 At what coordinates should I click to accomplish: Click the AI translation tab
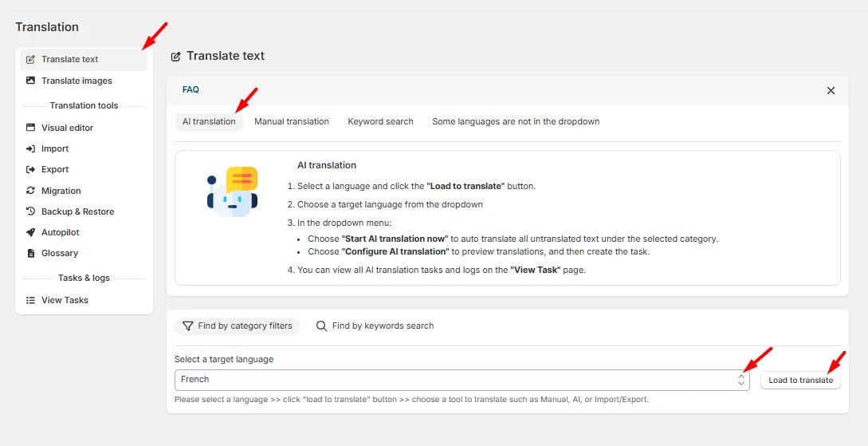[x=210, y=121]
